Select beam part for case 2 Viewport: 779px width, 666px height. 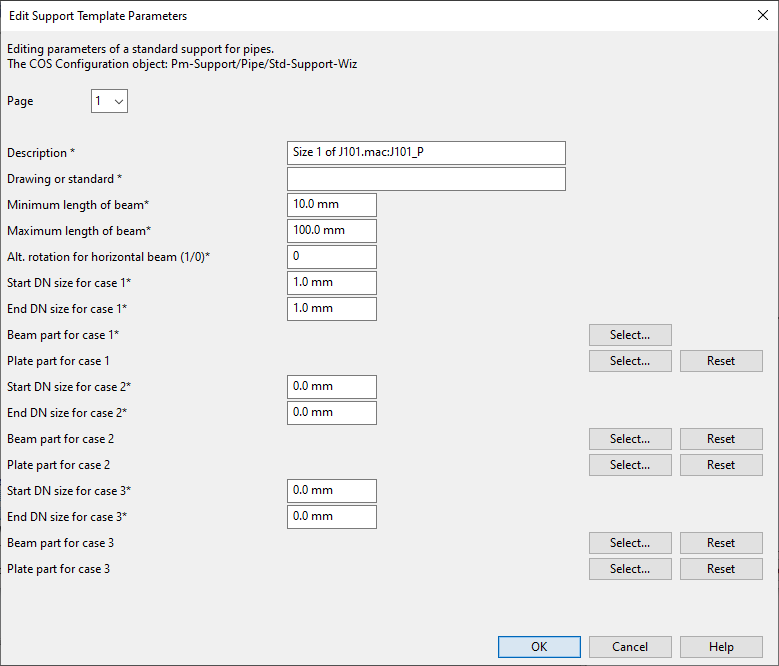coord(630,439)
